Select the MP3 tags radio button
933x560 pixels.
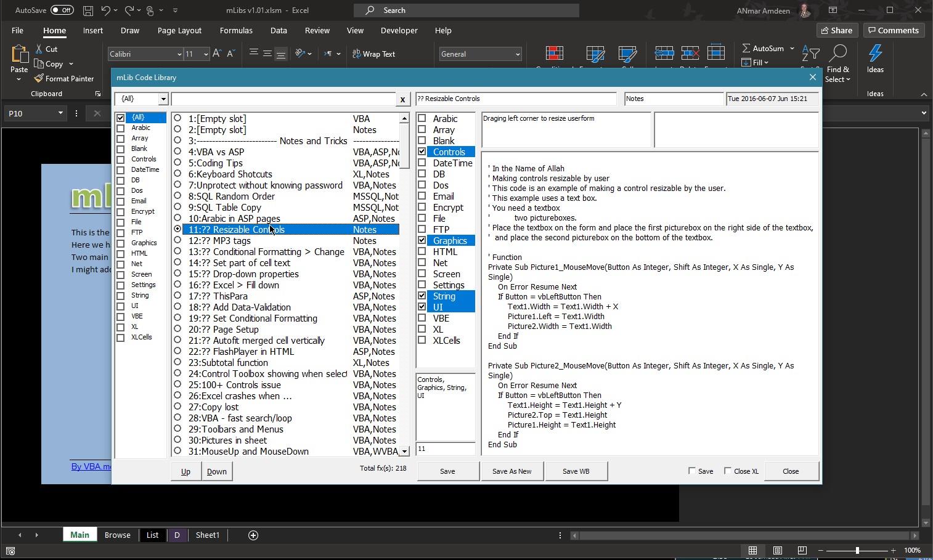pyautogui.click(x=177, y=241)
